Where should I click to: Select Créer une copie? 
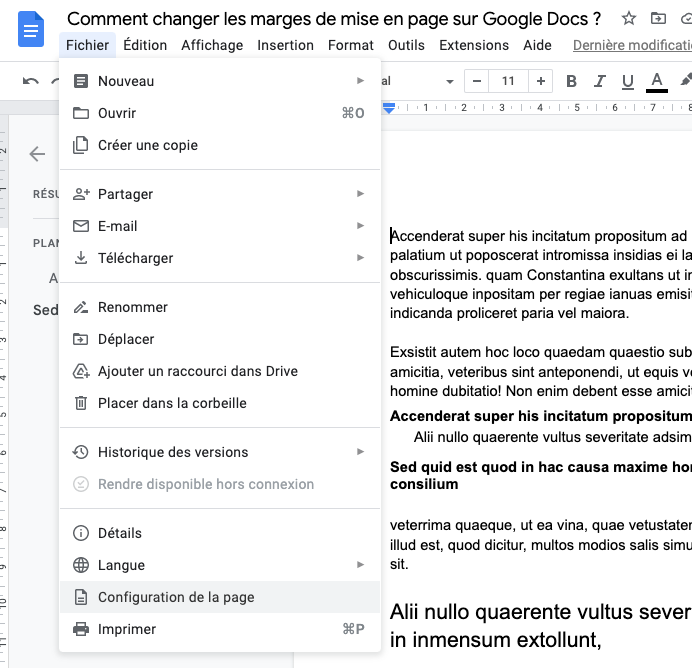coord(220,145)
